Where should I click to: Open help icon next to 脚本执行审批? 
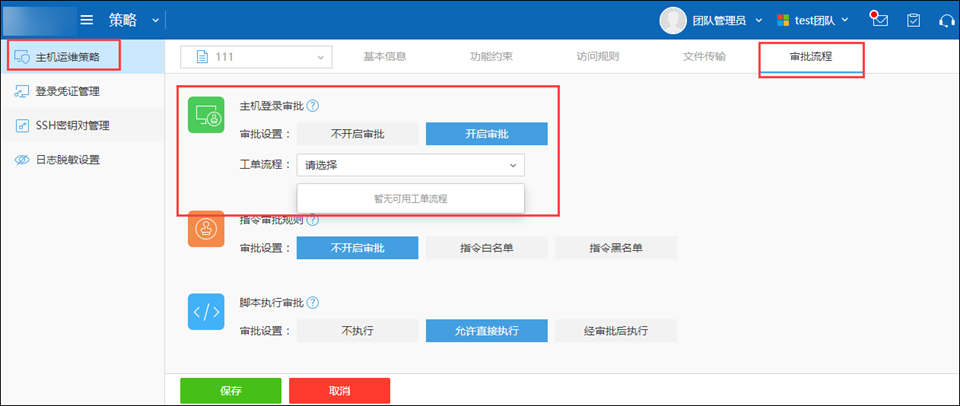pyautogui.click(x=313, y=303)
